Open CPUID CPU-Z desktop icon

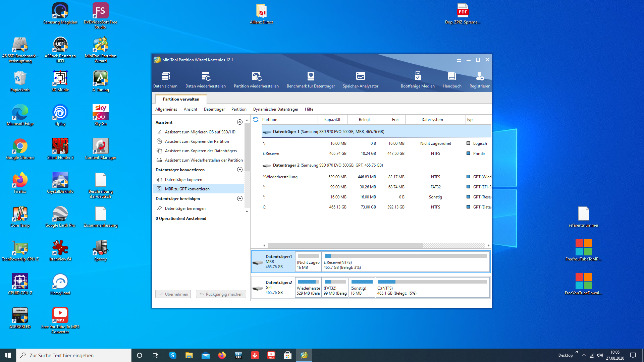tap(20, 285)
